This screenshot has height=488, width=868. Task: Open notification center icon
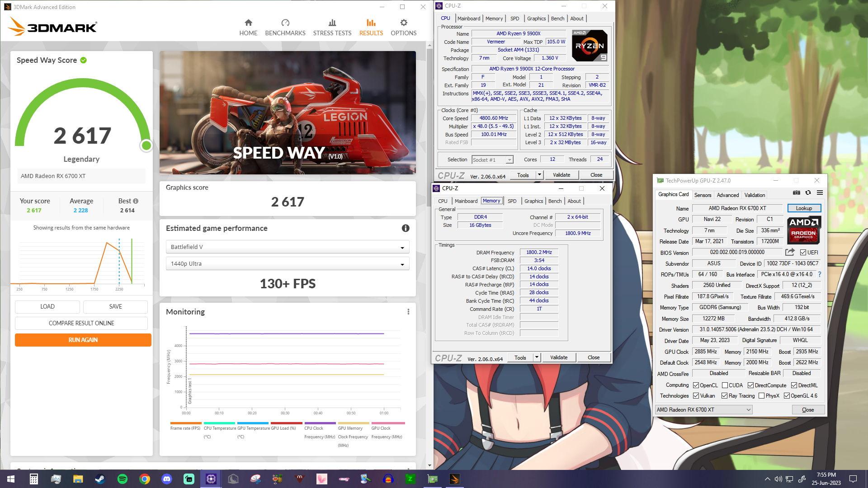[853, 479]
